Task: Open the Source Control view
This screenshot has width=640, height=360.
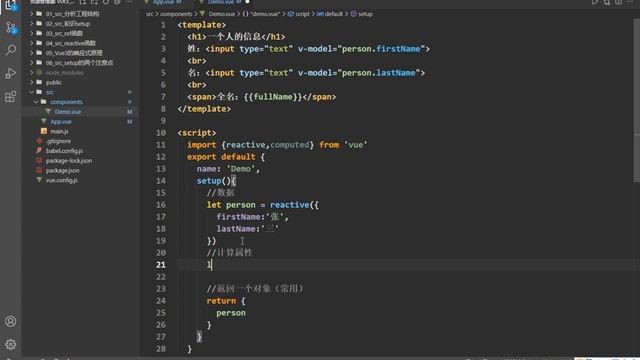Action: (x=11, y=28)
